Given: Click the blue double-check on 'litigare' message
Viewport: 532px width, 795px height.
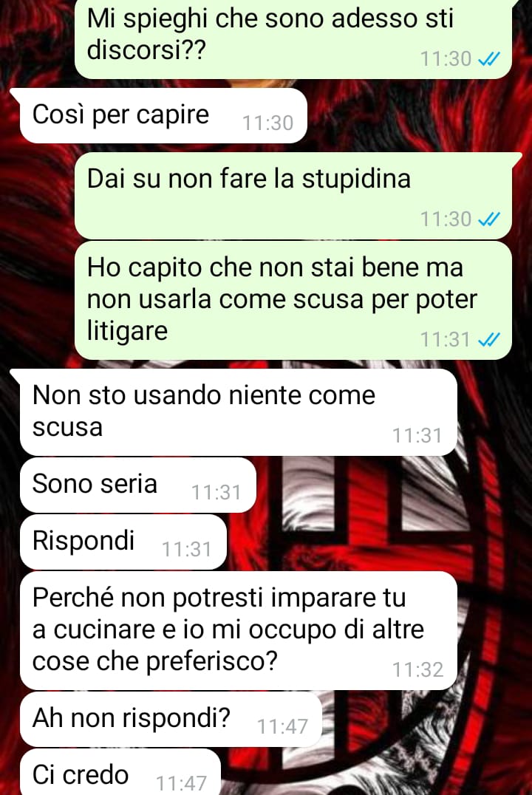Looking at the screenshot, I should [x=489, y=339].
